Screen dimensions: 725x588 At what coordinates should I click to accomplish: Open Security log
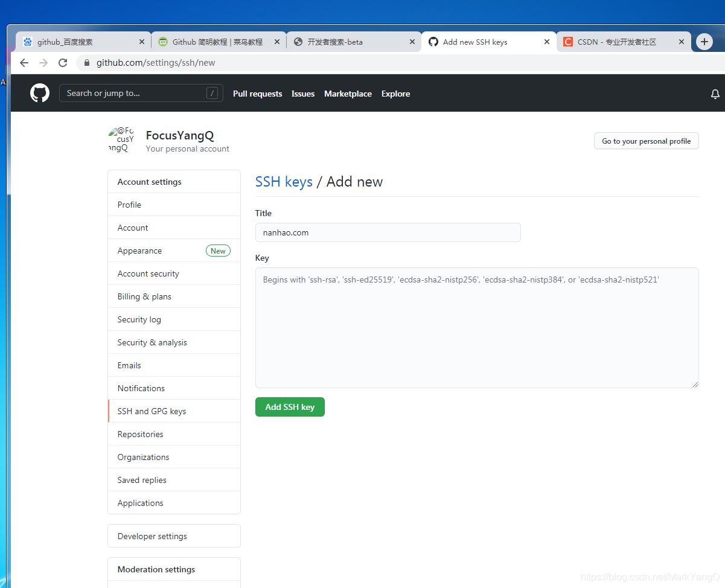click(x=174, y=319)
